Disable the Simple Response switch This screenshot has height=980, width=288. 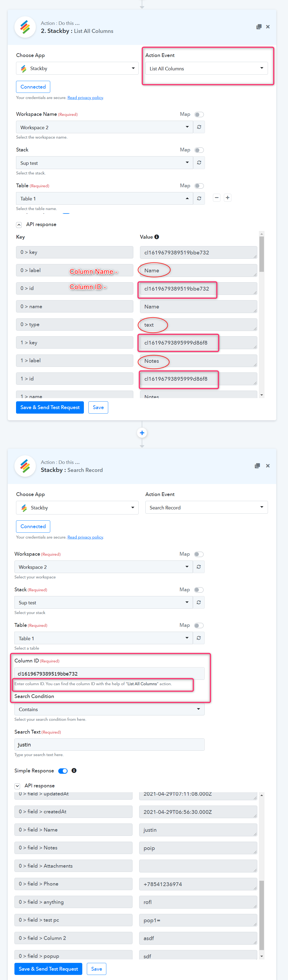(x=63, y=771)
